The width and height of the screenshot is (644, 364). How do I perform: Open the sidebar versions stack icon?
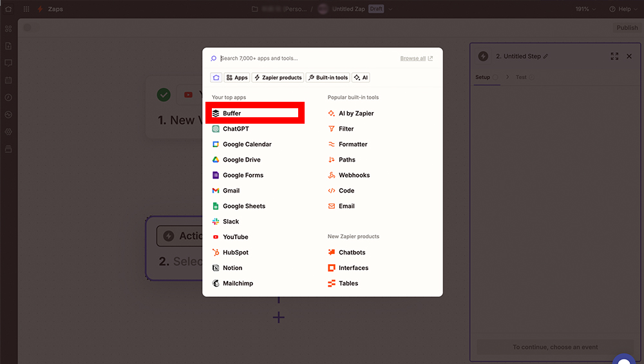pos(8,149)
